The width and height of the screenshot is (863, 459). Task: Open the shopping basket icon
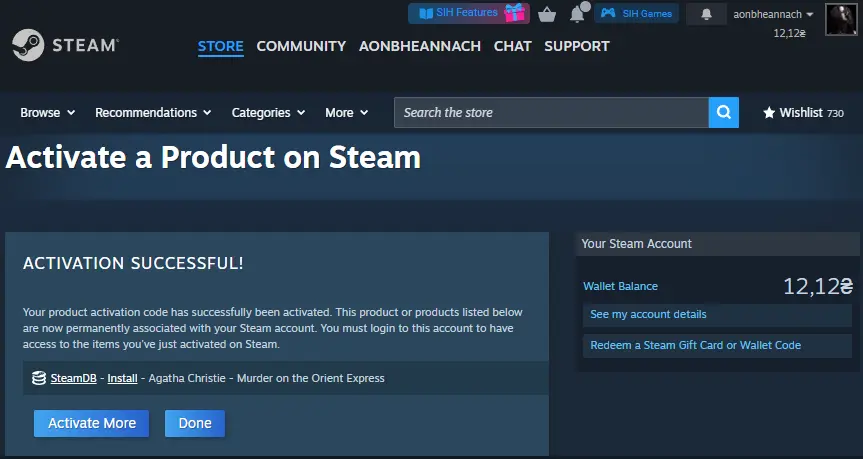tap(547, 14)
